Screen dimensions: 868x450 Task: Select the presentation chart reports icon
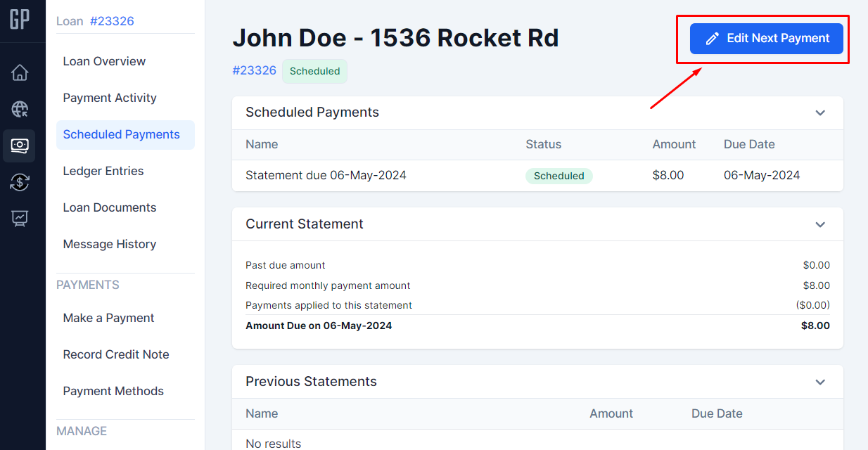pos(20,219)
